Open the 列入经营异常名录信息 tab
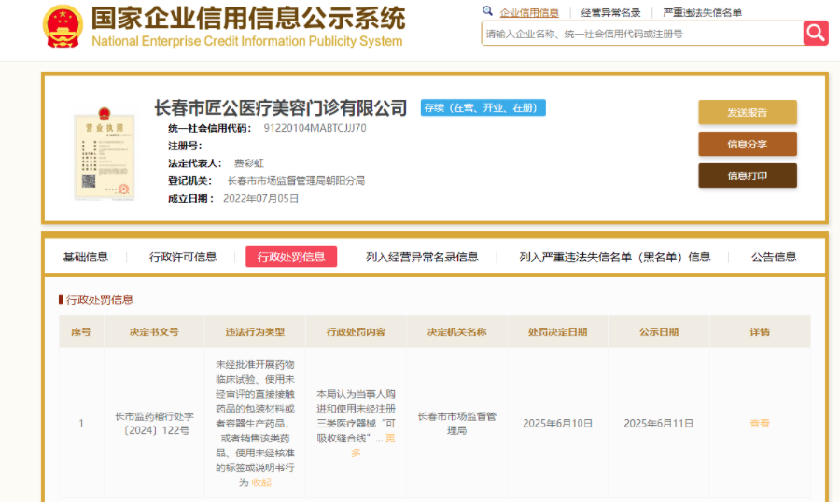840x504 pixels. tap(422, 257)
